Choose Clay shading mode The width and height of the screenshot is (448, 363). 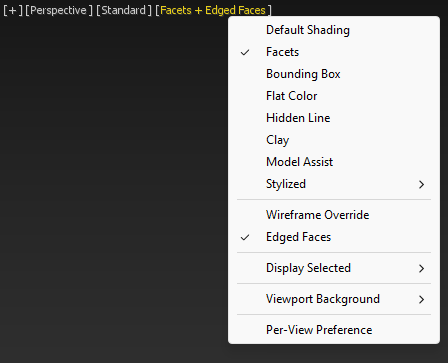(334, 140)
